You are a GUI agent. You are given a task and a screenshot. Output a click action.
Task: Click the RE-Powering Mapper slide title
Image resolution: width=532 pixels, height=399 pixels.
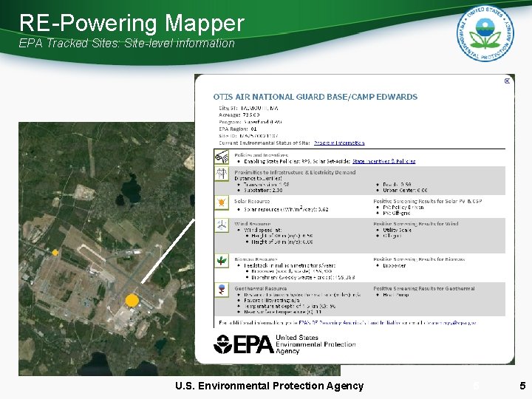pos(132,23)
